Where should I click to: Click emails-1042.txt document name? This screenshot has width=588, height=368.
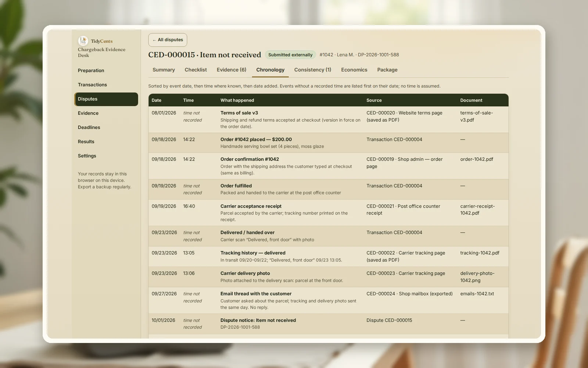coord(477,294)
